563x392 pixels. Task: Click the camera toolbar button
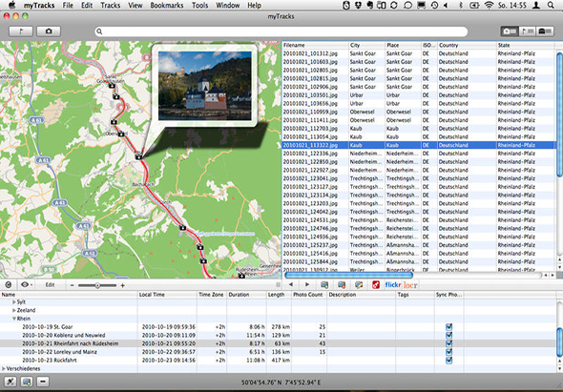click(x=49, y=31)
